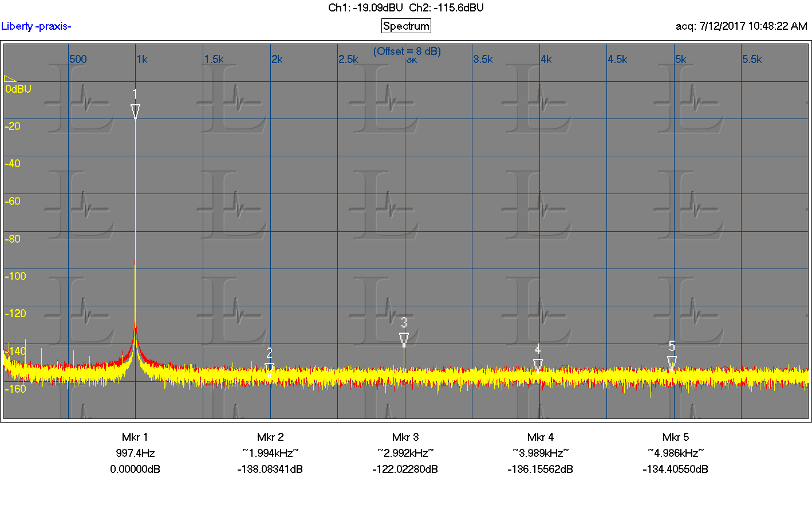The image size is (812, 505).
Task: Click the 4k frequency axis label
Action: point(546,59)
